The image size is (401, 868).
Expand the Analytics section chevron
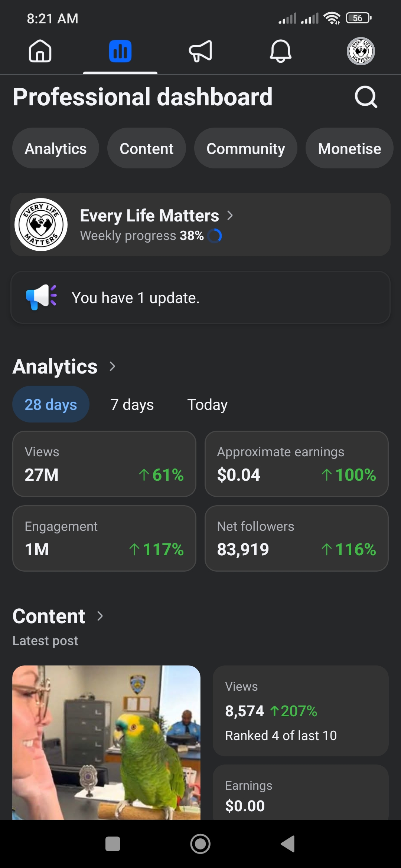pyautogui.click(x=113, y=366)
